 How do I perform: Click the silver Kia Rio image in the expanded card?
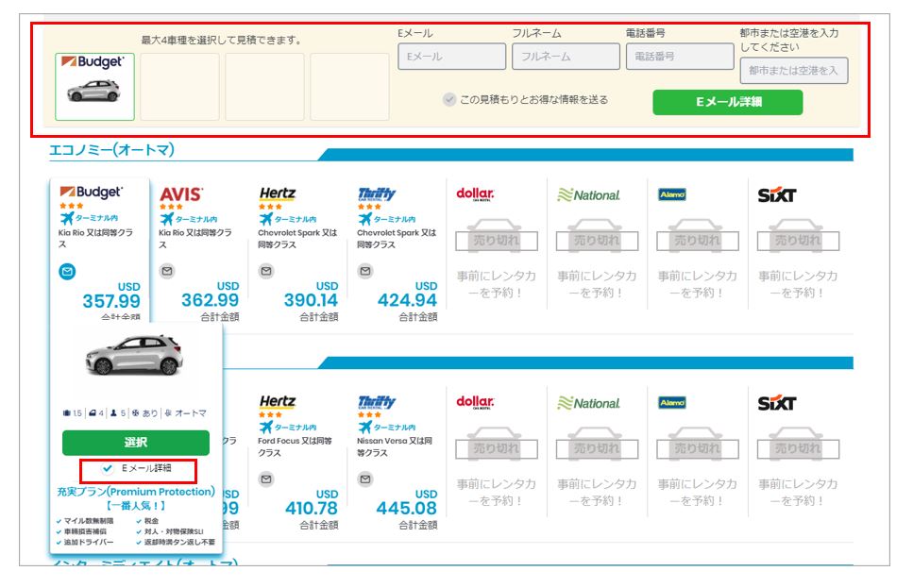click(x=134, y=355)
